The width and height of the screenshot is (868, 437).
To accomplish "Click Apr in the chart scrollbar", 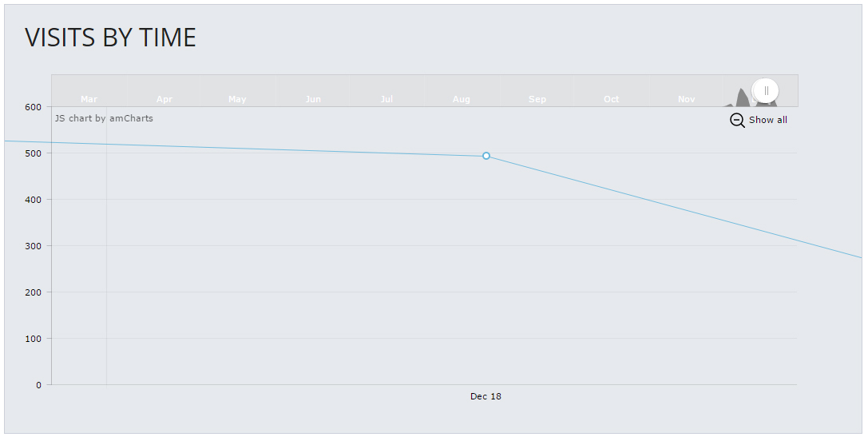I will [x=164, y=99].
